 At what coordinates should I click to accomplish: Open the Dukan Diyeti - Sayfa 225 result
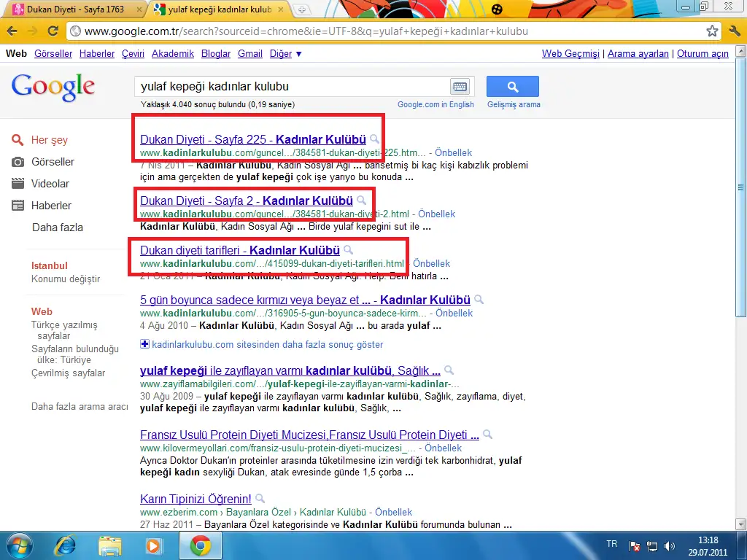tap(253, 139)
